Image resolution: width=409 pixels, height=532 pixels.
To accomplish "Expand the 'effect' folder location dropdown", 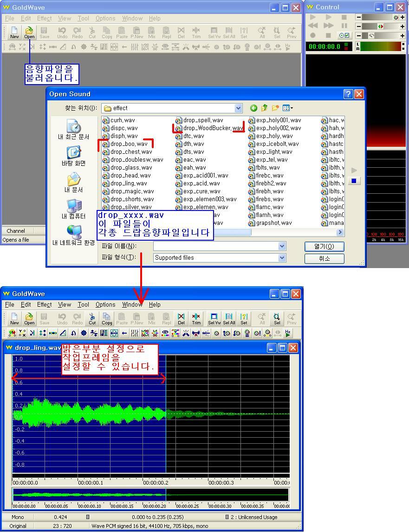I will tap(238, 108).
